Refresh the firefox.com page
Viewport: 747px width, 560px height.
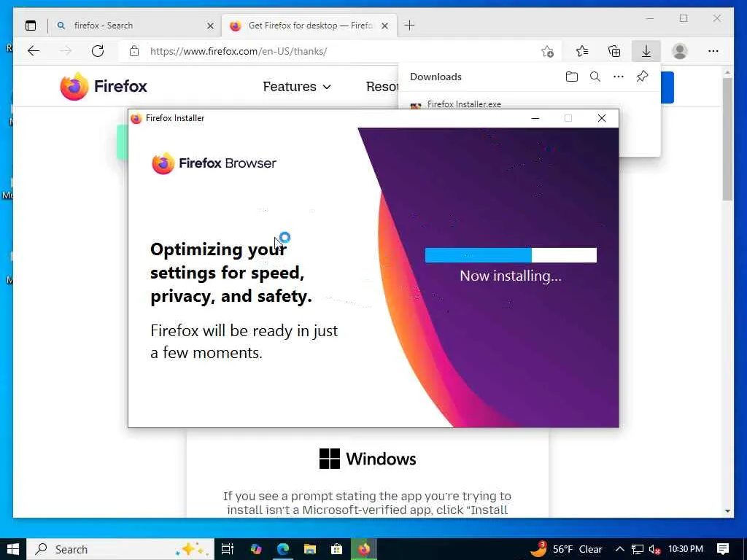tap(98, 51)
